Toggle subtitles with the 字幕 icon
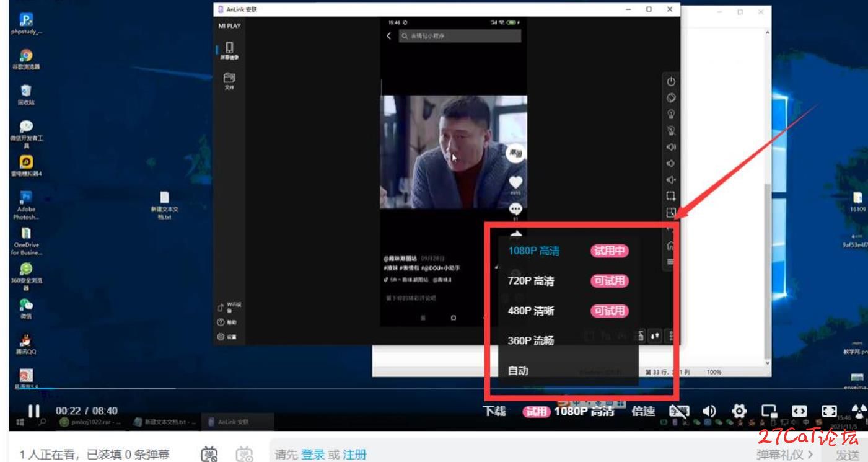868x462 pixels. [x=679, y=411]
